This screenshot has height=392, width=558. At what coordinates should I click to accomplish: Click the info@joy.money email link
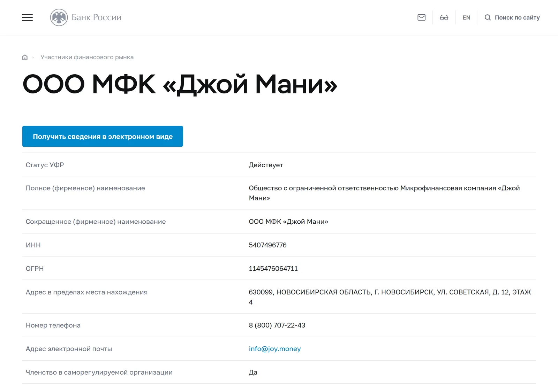(275, 349)
